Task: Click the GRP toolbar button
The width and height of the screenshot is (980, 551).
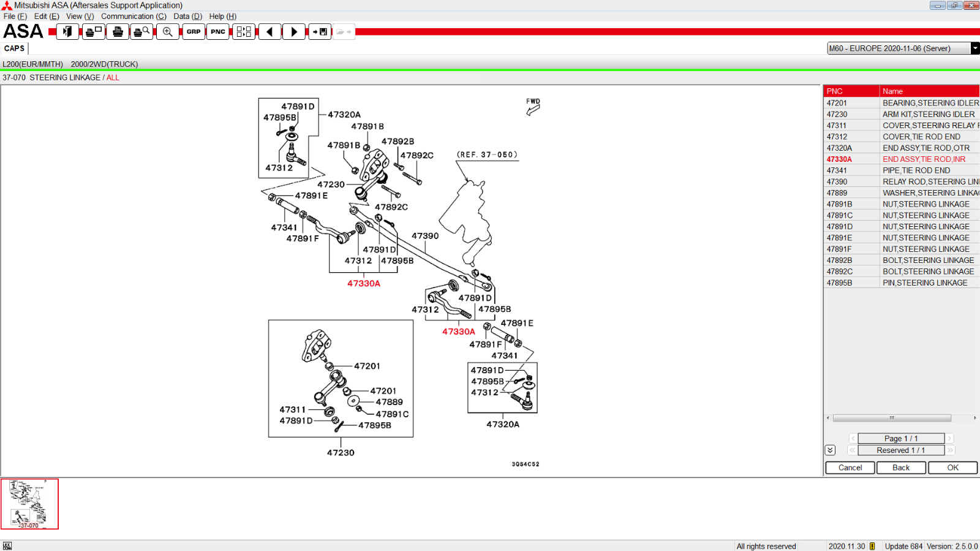Action: 194,32
